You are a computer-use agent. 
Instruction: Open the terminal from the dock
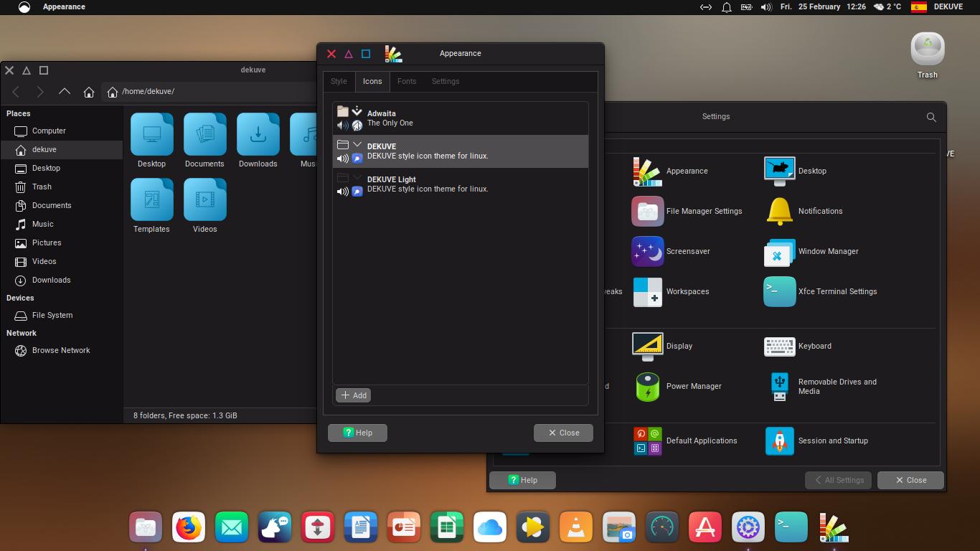coord(791,528)
